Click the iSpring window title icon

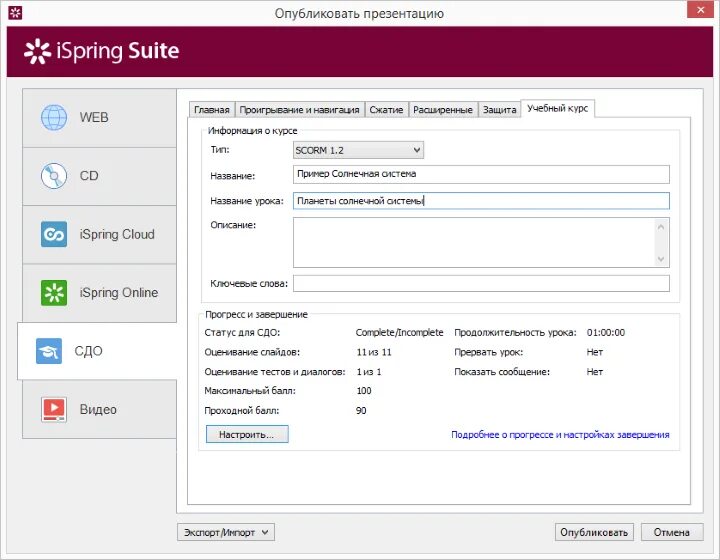(x=15, y=13)
